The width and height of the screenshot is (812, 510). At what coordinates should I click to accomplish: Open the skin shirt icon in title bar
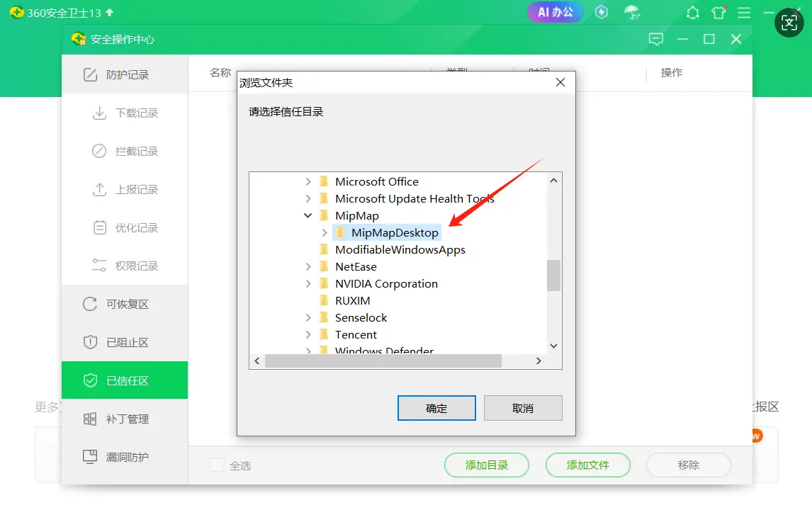coord(718,13)
